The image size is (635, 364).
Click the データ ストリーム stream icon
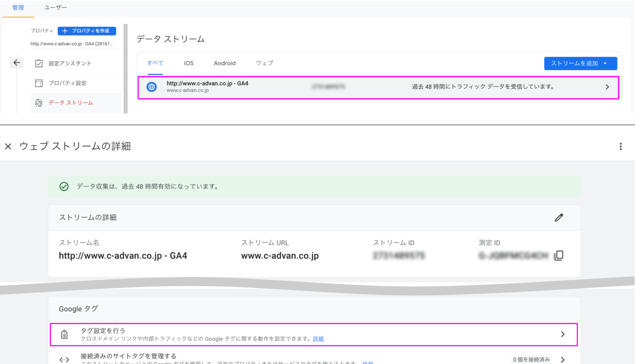39,103
